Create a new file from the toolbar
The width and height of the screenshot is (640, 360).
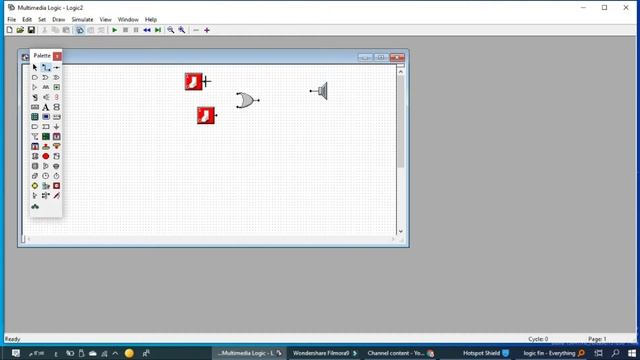point(9,30)
